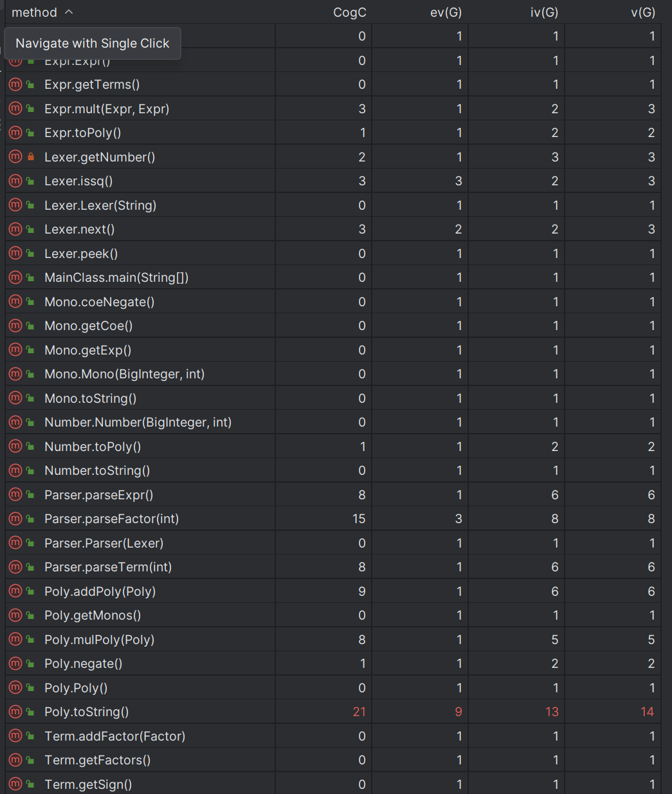Click the Mono.Mono(BigInteger, int) entry
The height and width of the screenshot is (794, 672).
pos(124,374)
